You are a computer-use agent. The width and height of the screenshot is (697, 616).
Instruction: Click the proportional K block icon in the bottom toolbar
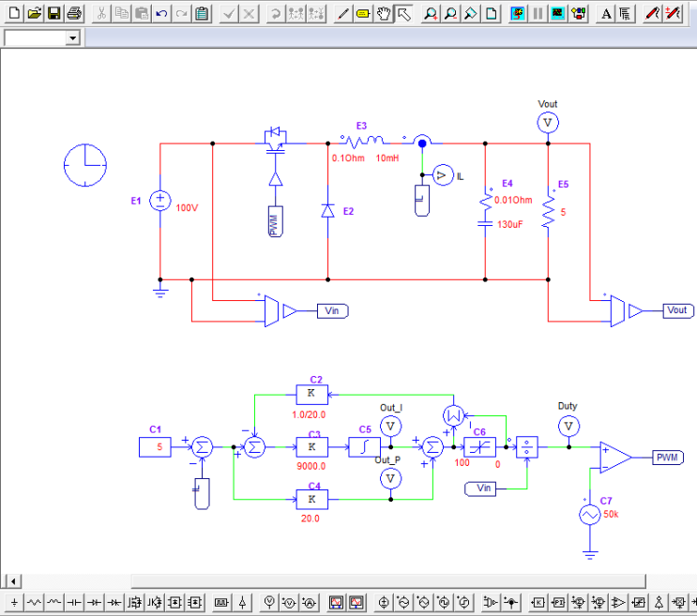(x=538, y=602)
